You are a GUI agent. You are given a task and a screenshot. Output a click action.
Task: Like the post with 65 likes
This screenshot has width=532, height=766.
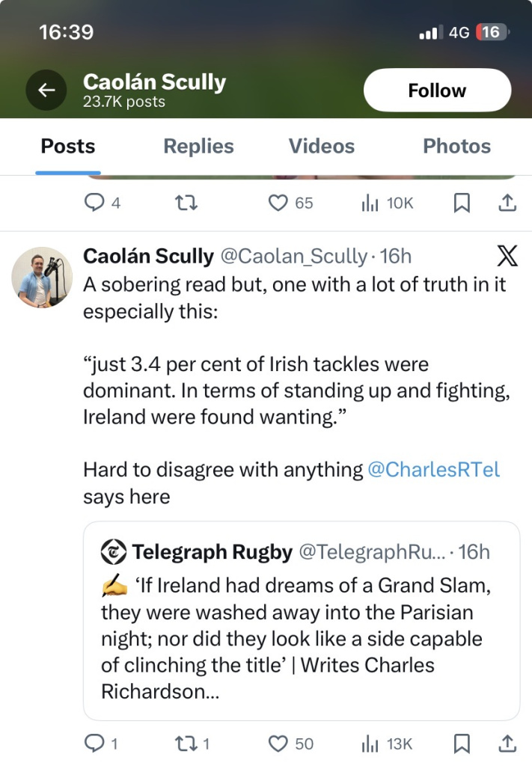pyautogui.click(x=278, y=203)
